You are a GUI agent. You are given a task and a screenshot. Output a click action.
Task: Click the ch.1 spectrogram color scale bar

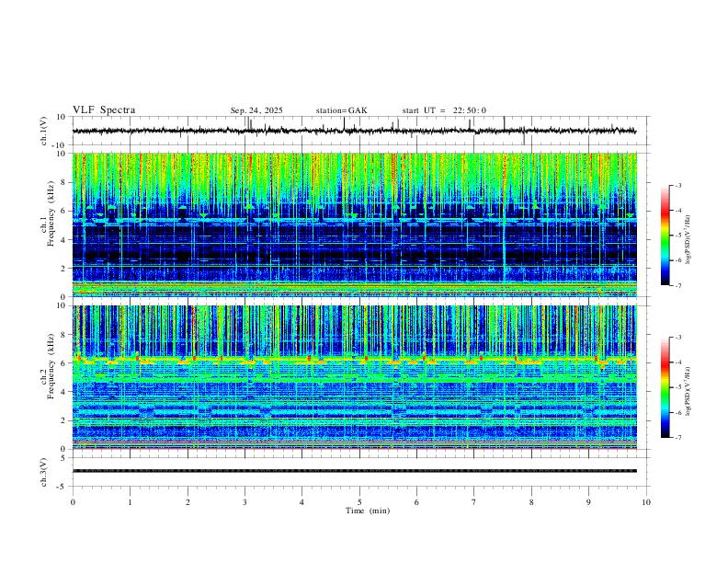pyautogui.click(x=665, y=236)
